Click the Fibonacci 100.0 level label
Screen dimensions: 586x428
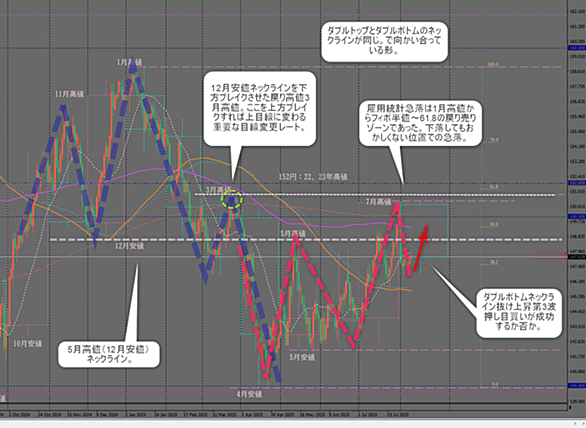click(x=493, y=65)
